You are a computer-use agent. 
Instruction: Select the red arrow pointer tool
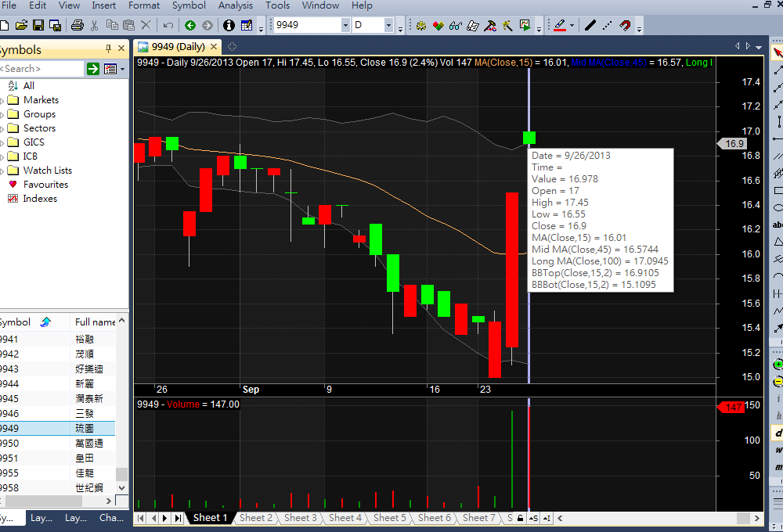pyautogui.click(x=778, y=52)
